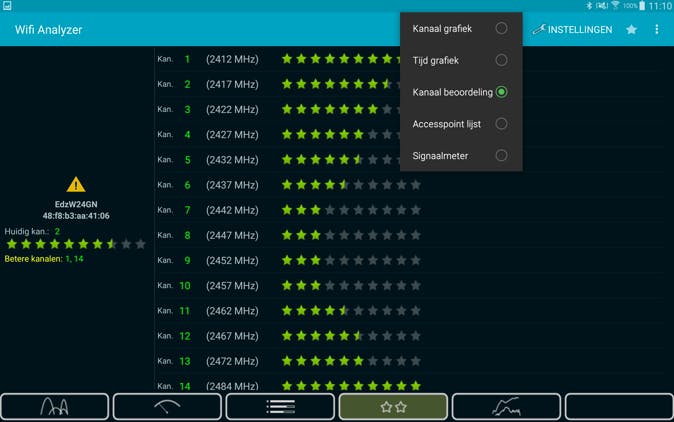This screenshot has width=674, height=422.
Task: Tap the EdzW24GN network name
Action: pos(76,204)
